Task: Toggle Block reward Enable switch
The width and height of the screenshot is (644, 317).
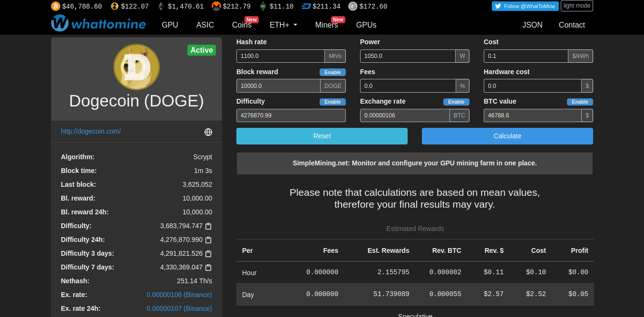Action: click(332, 72)
